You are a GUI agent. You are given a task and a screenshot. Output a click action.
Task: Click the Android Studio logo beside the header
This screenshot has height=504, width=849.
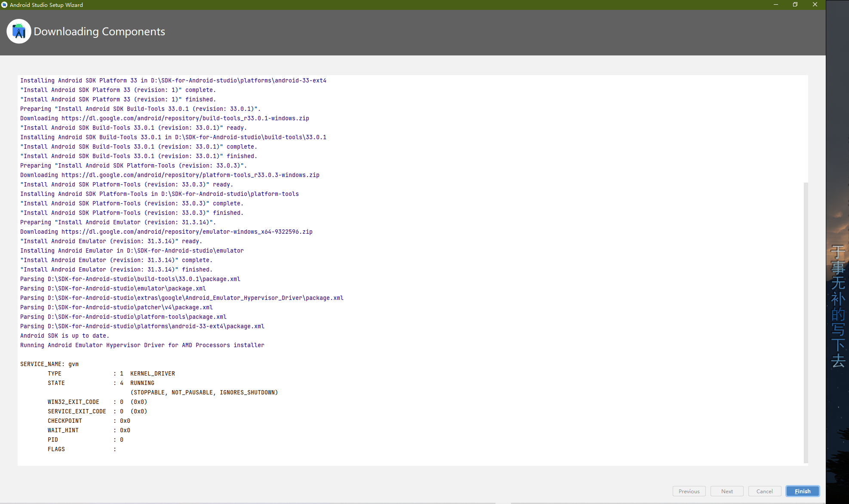point(19,31)
